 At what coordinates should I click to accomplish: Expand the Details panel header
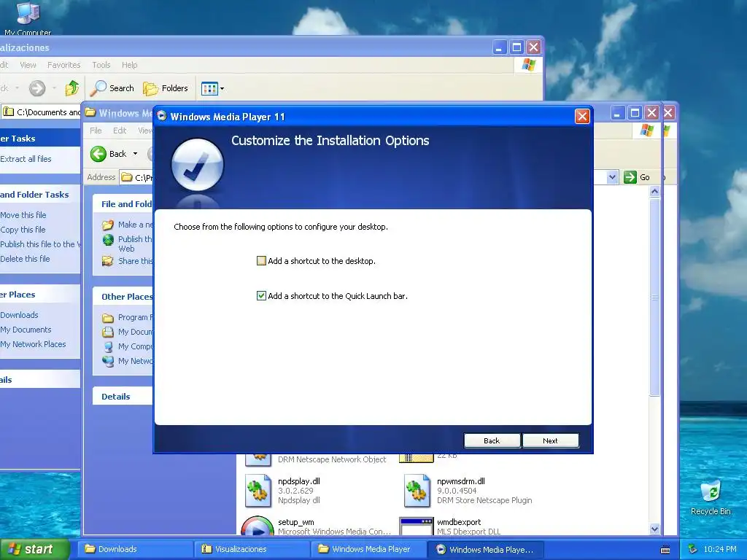point(123,397)
